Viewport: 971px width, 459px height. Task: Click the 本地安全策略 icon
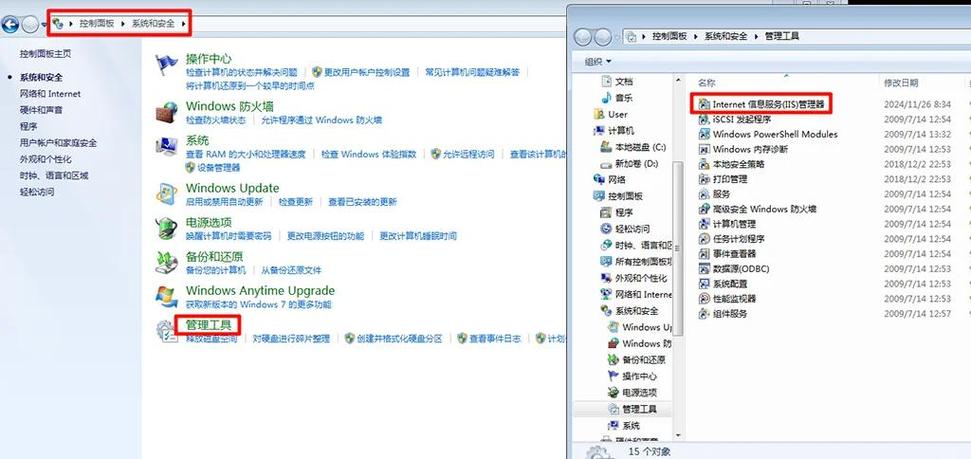(703, 164)
